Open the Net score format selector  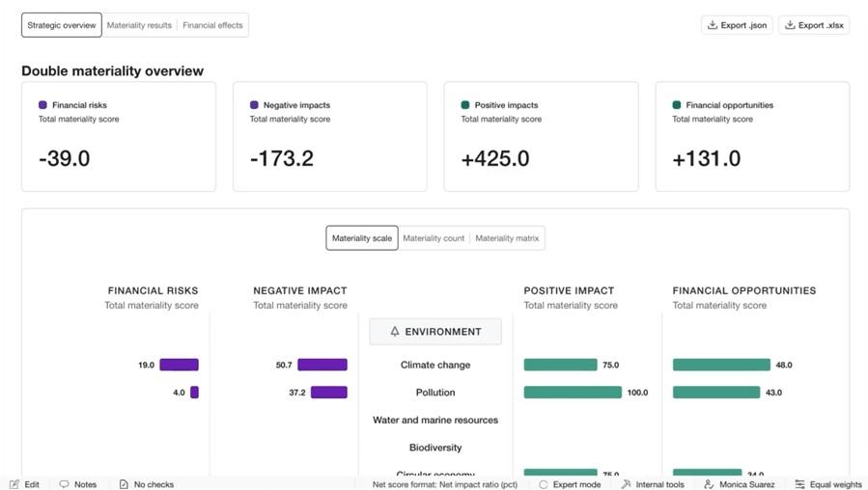click(444, 484)
